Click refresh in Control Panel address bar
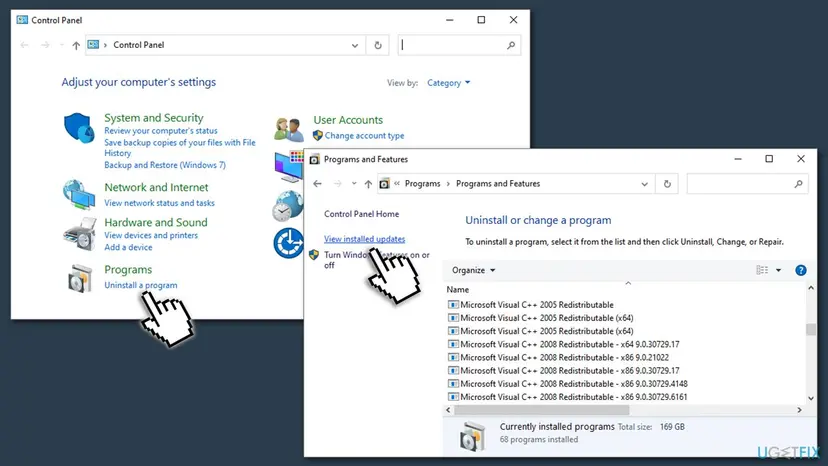 click(x=378, y=45)
